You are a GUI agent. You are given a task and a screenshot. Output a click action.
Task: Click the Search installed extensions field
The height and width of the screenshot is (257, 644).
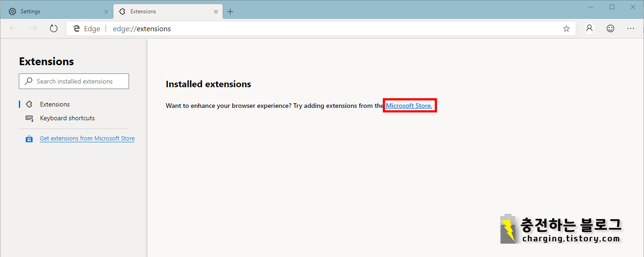pos(74,81)
